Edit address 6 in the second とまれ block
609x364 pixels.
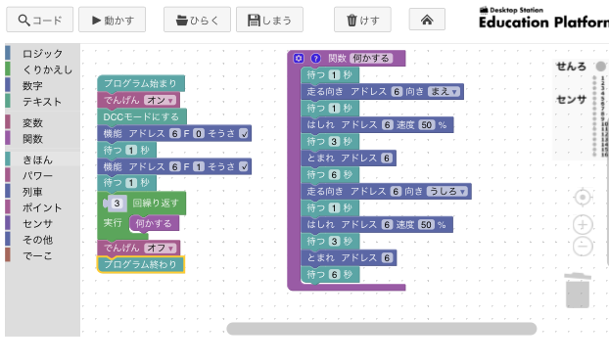click(x=387, y=258)
